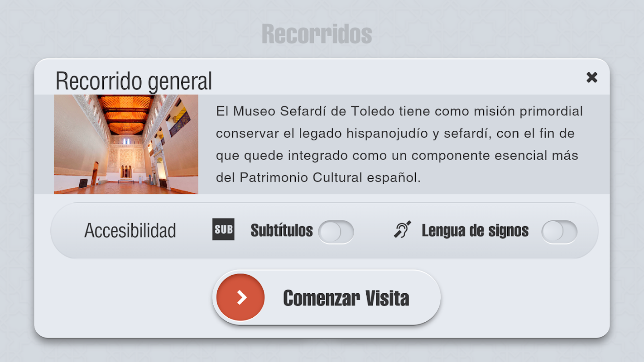The height and width of the screenshot is (362, 644).
Task: Enable the Subtítulos switch
Action: (x=336, y=232)
